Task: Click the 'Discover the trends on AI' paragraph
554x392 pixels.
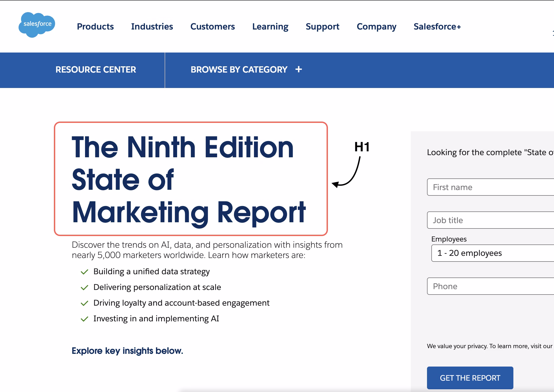Action: point(207,250)
